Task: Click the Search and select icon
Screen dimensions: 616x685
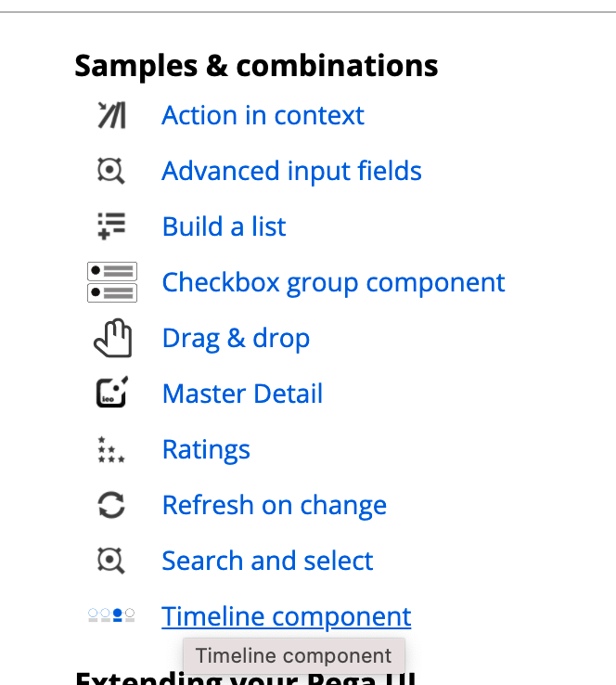Action: [x=111, y=561]
